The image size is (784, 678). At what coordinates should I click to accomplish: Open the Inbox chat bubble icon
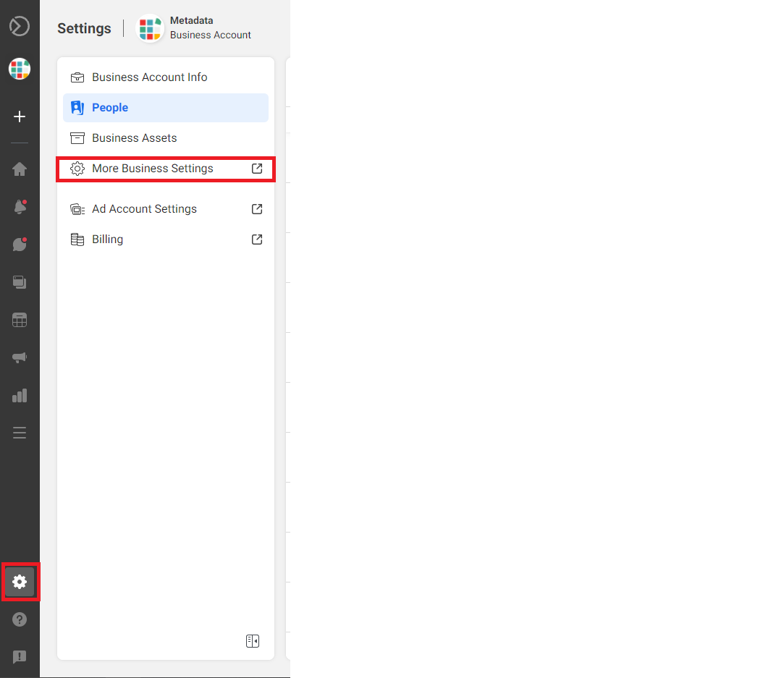(20, 245)
